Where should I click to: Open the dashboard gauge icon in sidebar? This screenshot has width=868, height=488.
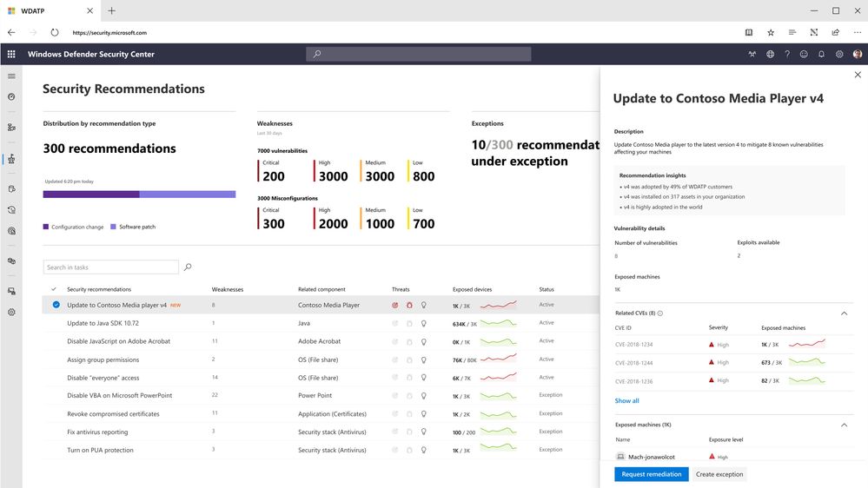(11, 97)
